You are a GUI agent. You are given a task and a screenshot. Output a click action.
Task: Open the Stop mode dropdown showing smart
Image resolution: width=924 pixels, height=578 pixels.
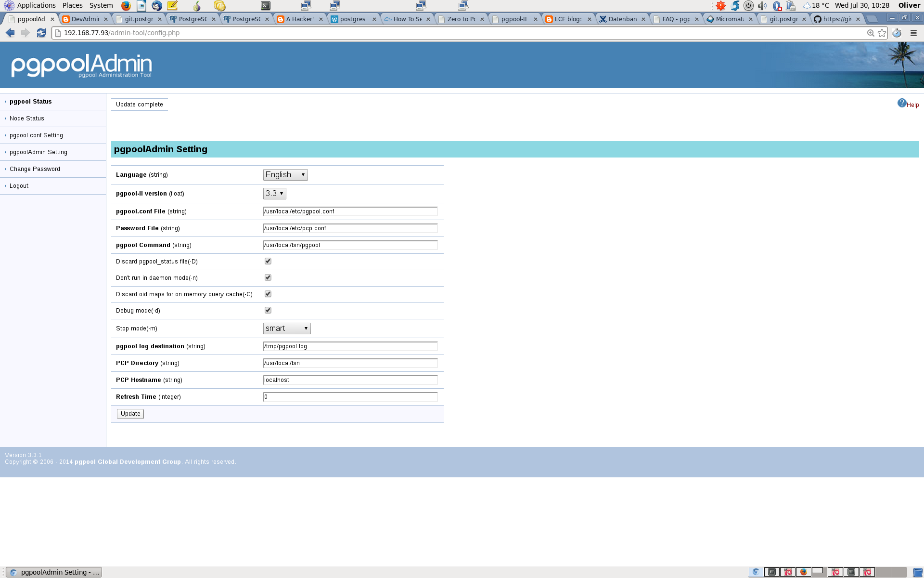[287, 328]
